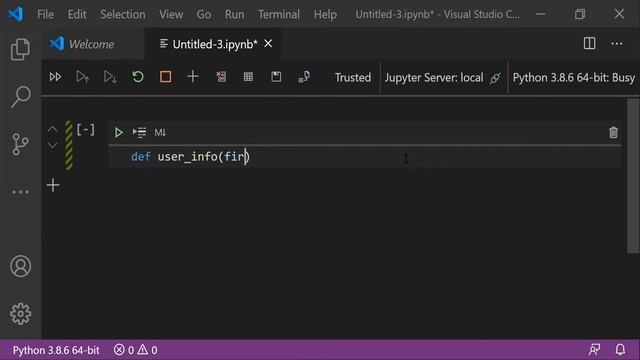Run the user_info cell

pos(118,132)
